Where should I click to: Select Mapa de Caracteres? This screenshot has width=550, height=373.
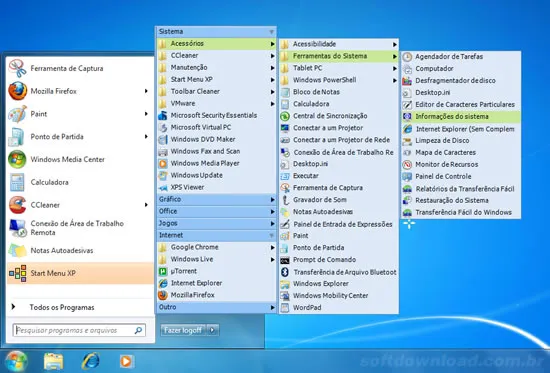click(461, 153)
